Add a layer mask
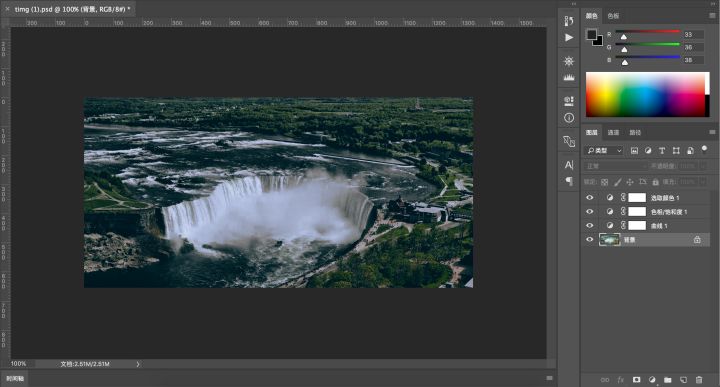 (636, 380)
